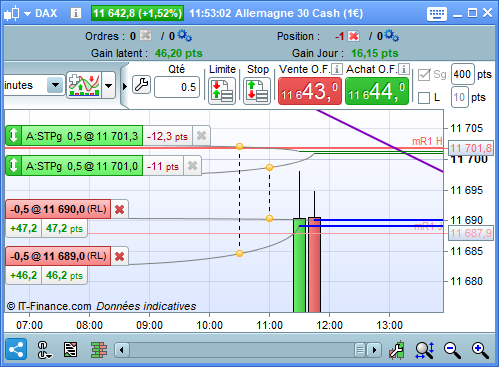Image resolution: width=499 pixels, height=367 pixels.
Task: Move stop order at 11 701,3 using arrows handle
Action: point(13,135)
